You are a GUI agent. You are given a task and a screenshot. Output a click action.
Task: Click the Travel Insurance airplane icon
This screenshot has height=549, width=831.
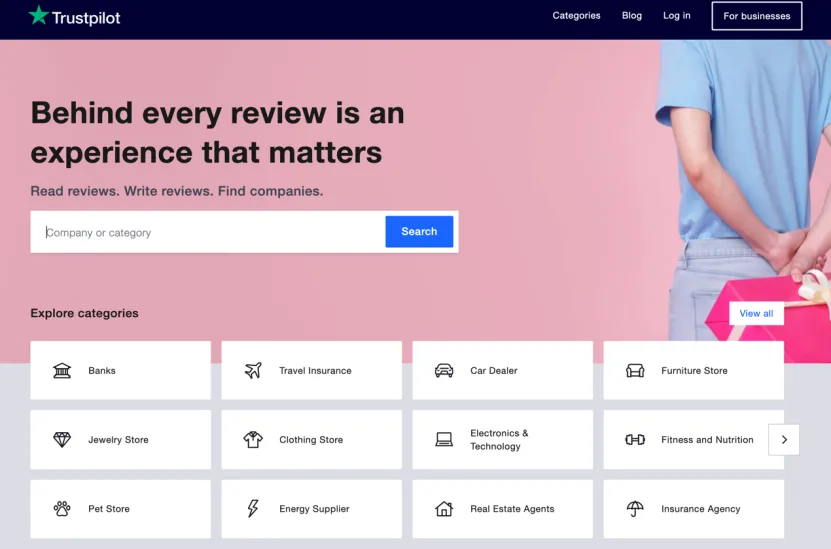coord(253,370)
